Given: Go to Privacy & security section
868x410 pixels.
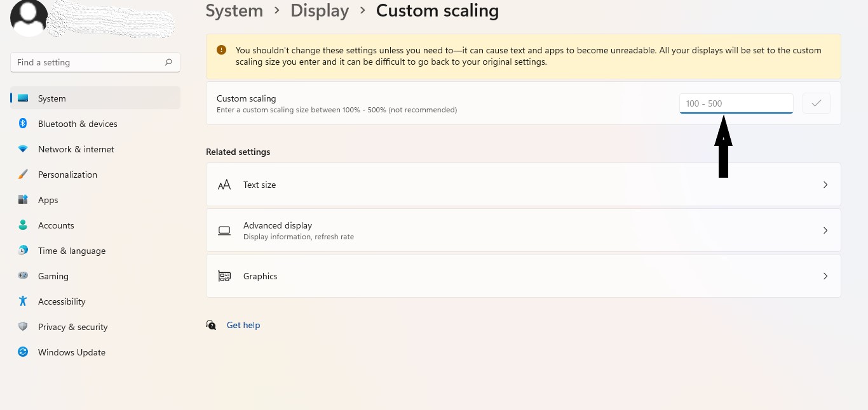Looking at the screenshot, I should (72, 327).
